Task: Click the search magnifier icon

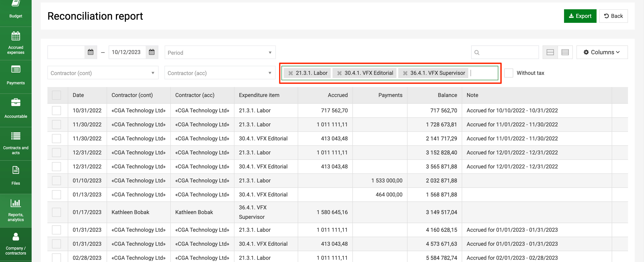Action: click(x=477, y=52)
